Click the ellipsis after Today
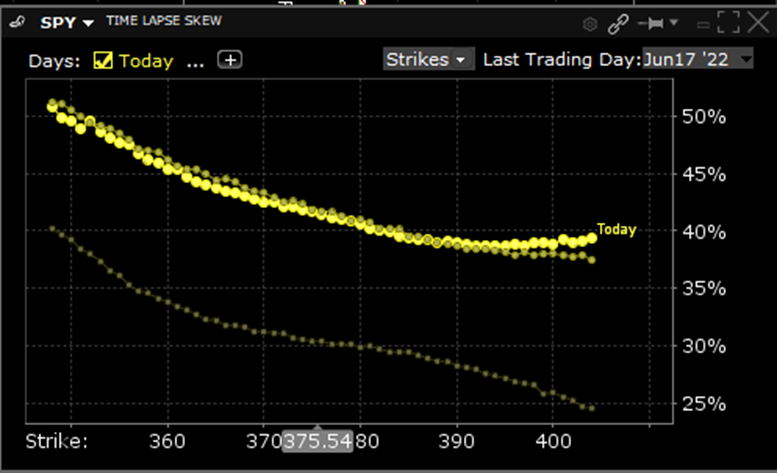Viewport: 777px width, 473px height. pyautogui.click(x=195, y=64)
